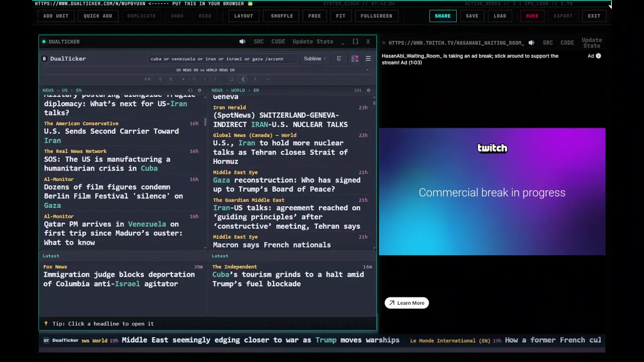Maximize the DualTicker unit with the bracket icon
644x362 pixels.
pos(355,42)
